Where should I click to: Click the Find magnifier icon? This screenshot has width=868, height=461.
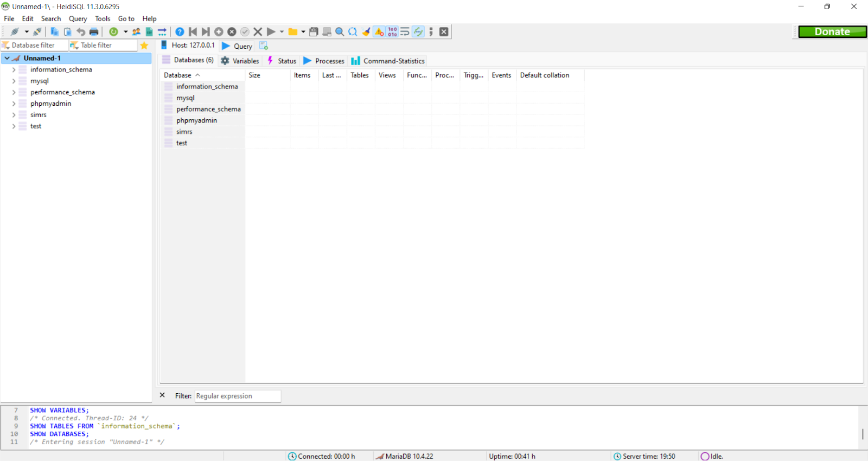pos(340,32)
